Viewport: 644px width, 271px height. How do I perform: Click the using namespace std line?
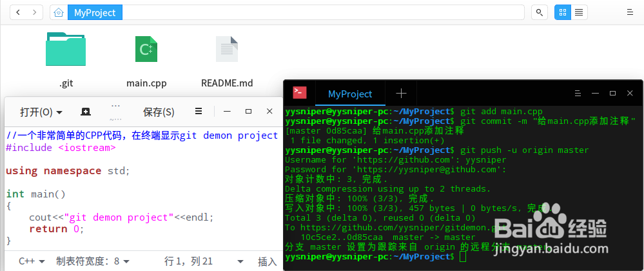pos(68,170)
